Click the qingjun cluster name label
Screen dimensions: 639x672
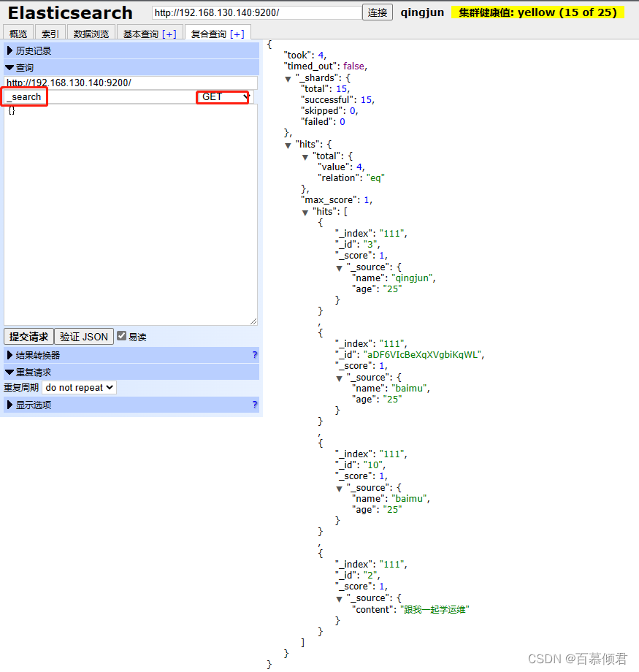coord(422,12)
